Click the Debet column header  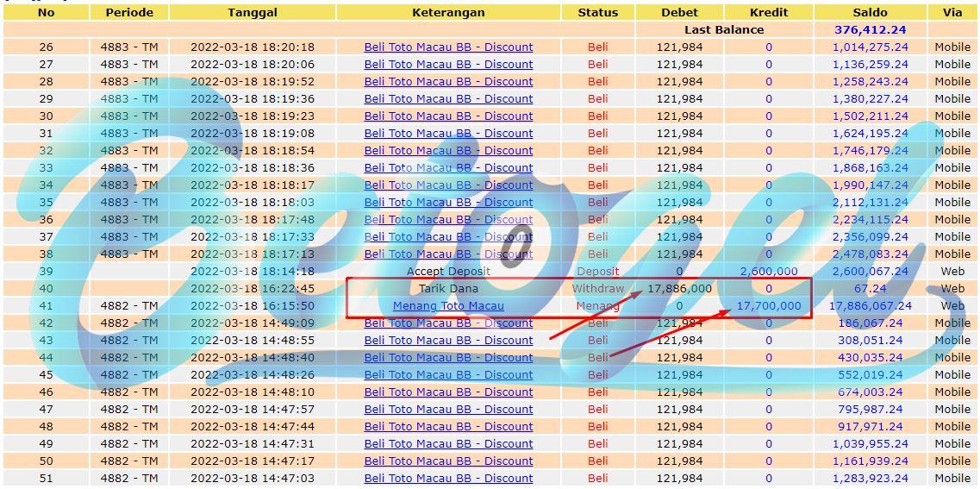tap(679, 13)
